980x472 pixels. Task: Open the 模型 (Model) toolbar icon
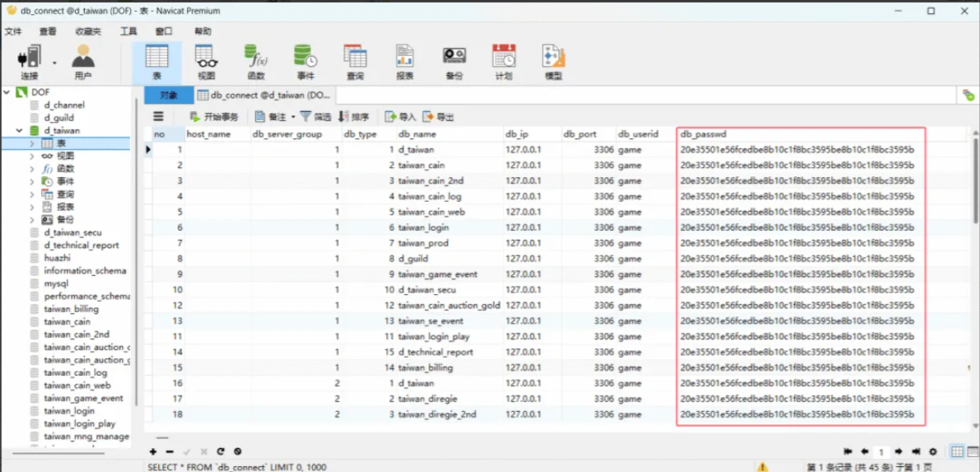(553, 62)
